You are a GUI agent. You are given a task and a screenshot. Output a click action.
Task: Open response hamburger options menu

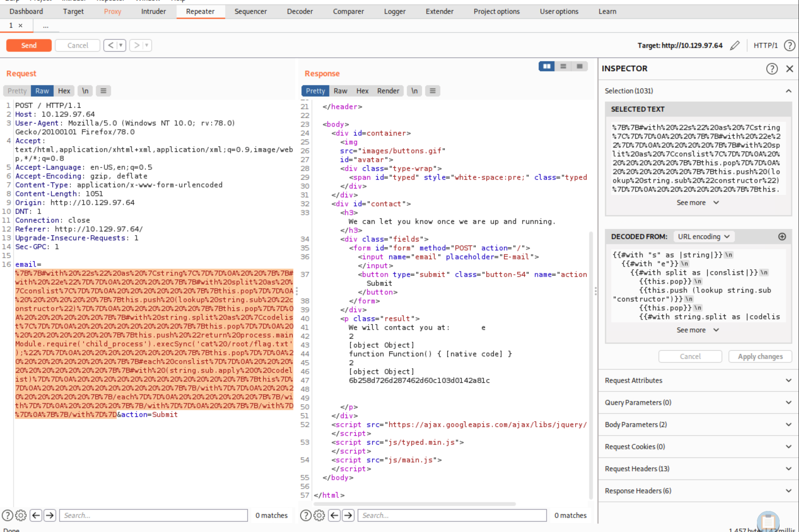433,91
